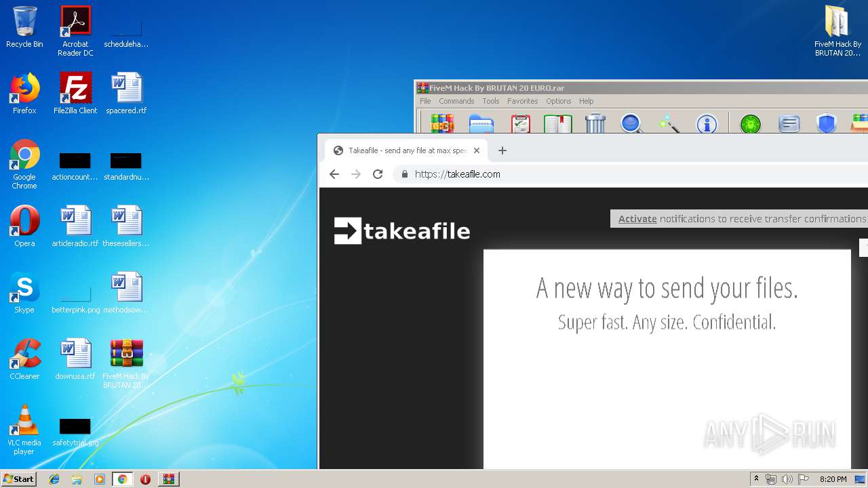Open Windows Explorer from taskbar
Viewport: 868px width, 488px height.
[77, 479]
